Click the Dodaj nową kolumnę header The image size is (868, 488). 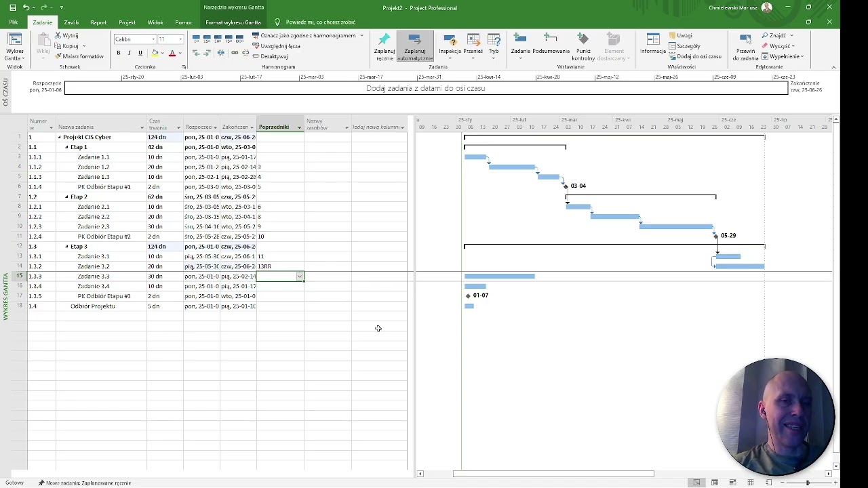378,127
